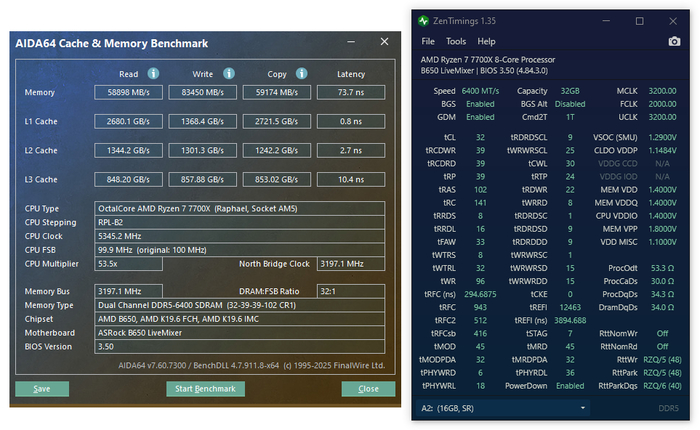This screenshot has width=700, height=430.
Task: Close the AIDA64 window with the X
Action: tap(384, 42)
